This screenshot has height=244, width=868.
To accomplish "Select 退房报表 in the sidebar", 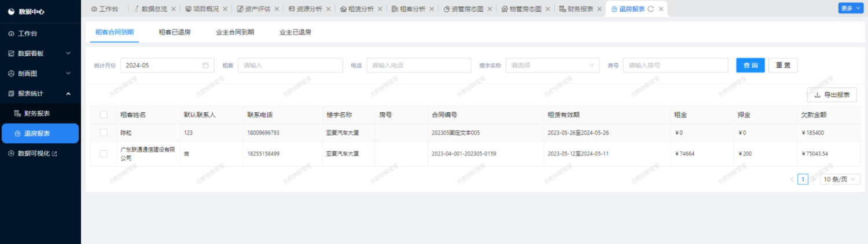I will [40, 133].
